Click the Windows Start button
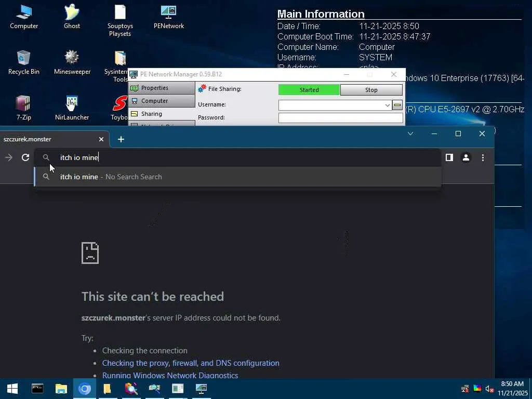Image resolution: width=532 pixels, height=399 pixels. pyautogui.click(x=12, y=389)
